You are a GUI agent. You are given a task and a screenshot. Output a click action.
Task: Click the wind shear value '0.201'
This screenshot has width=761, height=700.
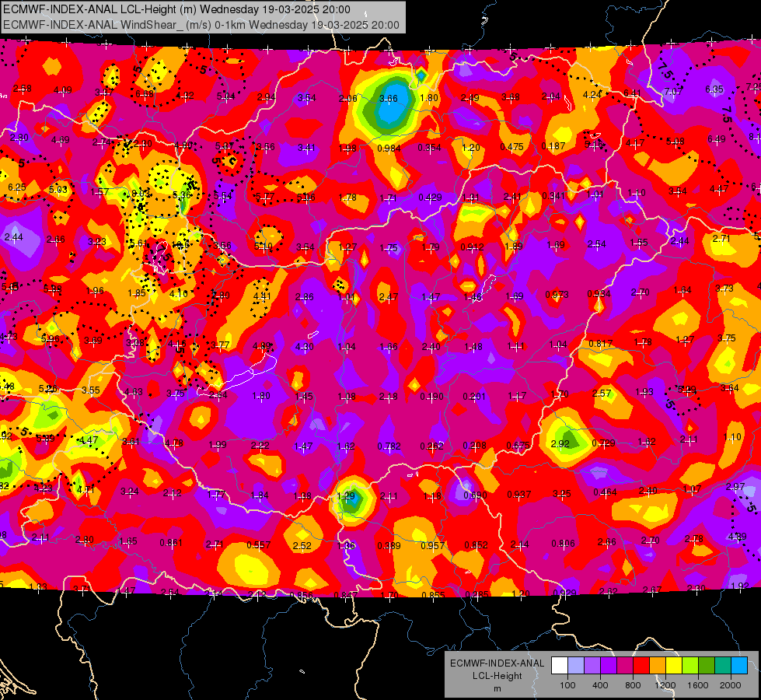coord(474,397)
